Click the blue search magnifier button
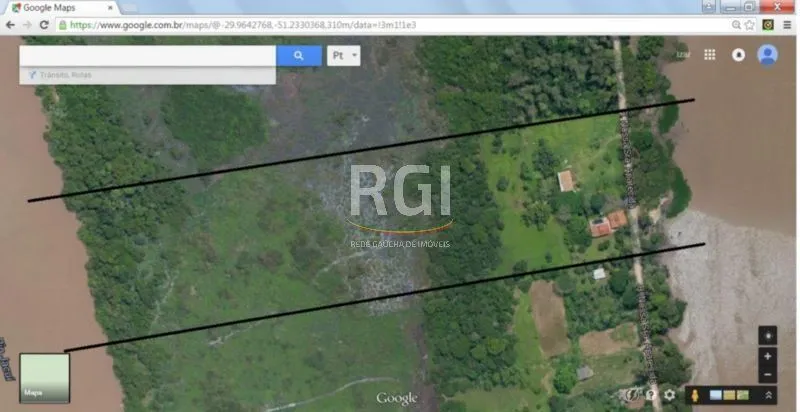Image resolution: width=800 pixels, height=412 pixels. (299, 56)
